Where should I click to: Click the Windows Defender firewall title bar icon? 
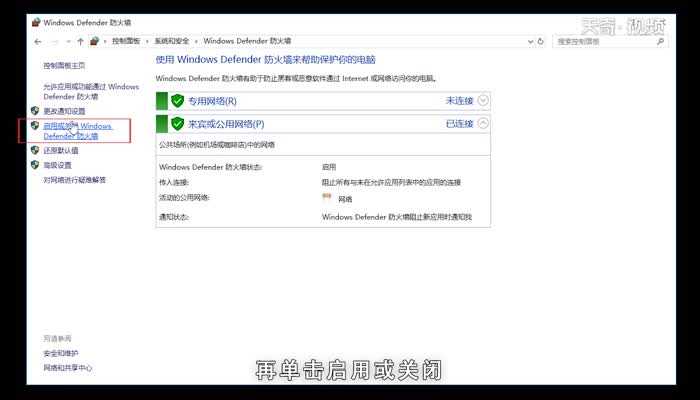(x=36, y=22)
